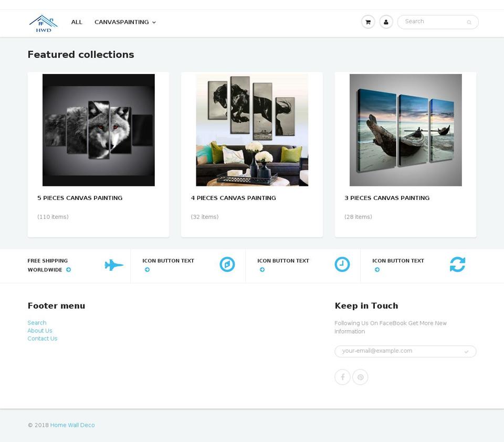The height and width of the screenshot is (442, 504).
Task: Click arrow under second Icon Button Text
Action: [262, 270]
